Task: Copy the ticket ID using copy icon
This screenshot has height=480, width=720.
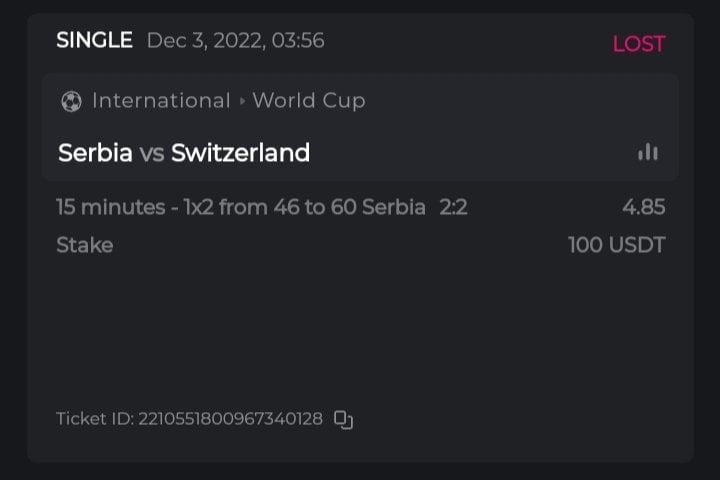Action: coord(343,419)
